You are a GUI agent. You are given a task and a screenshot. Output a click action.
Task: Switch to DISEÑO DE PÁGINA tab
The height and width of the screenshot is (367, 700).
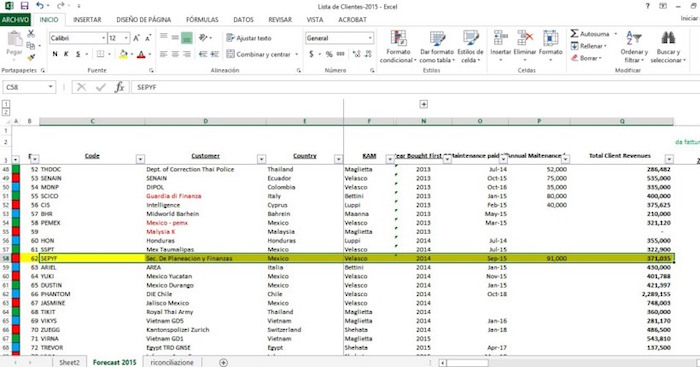[144, 20]
